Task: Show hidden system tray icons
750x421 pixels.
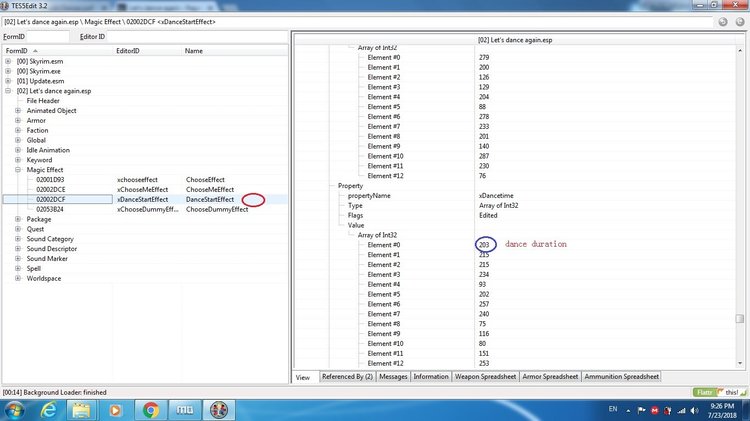Action: [x=628, y=410]
